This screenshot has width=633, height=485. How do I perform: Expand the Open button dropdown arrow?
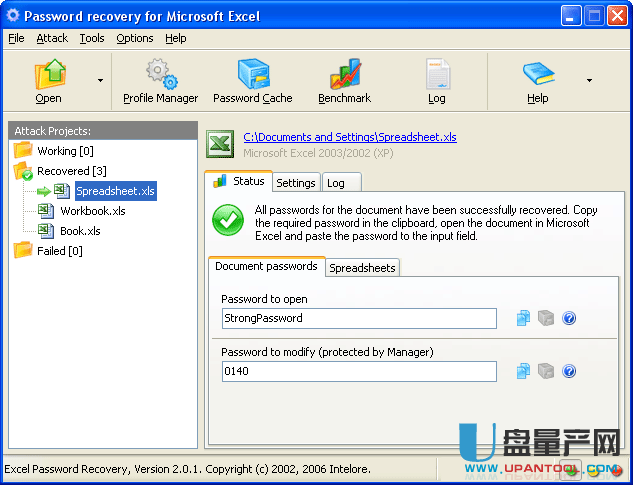click(101, 80)
